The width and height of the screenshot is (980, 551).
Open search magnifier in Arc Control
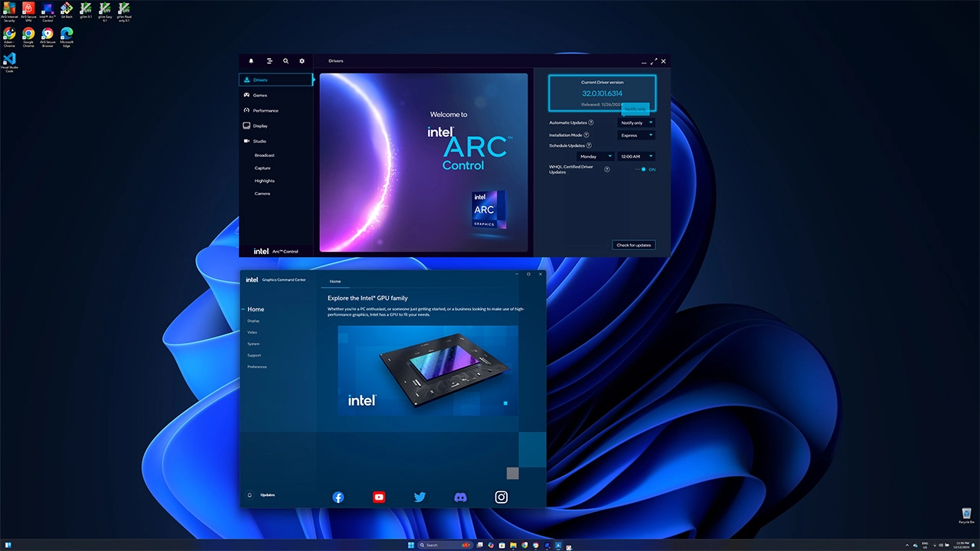(286, 61)
